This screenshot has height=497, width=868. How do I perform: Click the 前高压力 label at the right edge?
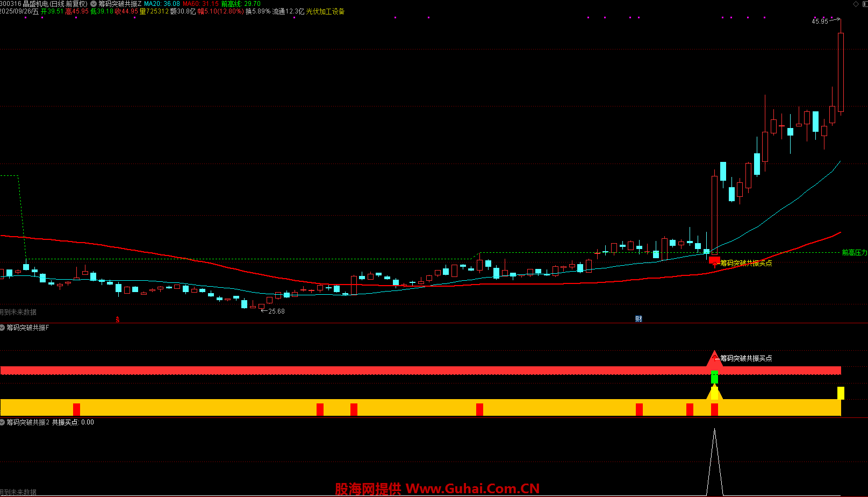pyautogui.click(x=854, y=252)
